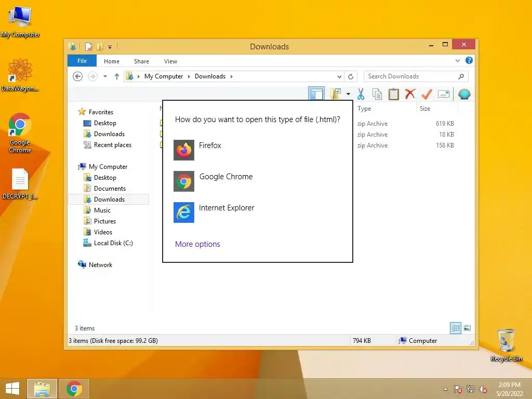Show hidden tray icons arrow
The image size is (532, 399).
tap(445, 389)
